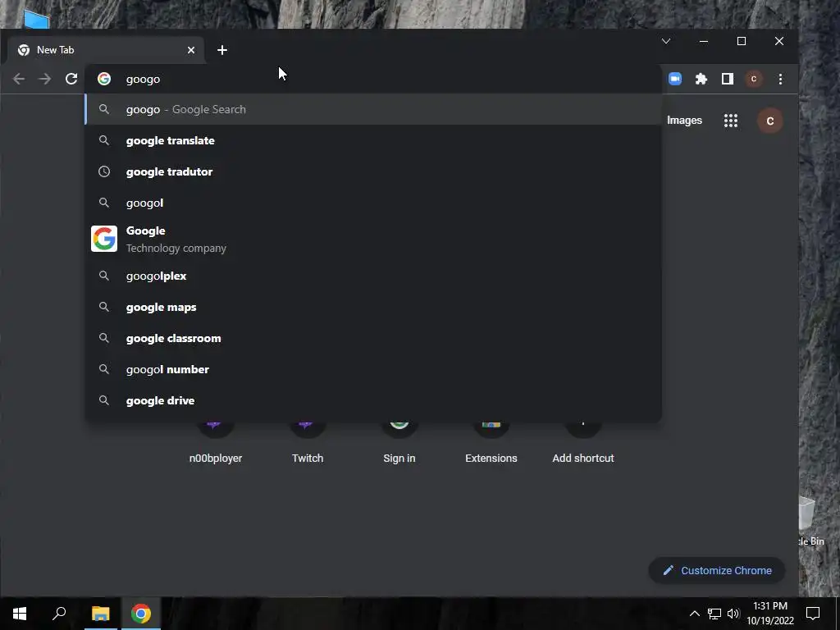Click Add shortcut

(x=583, y=442)
